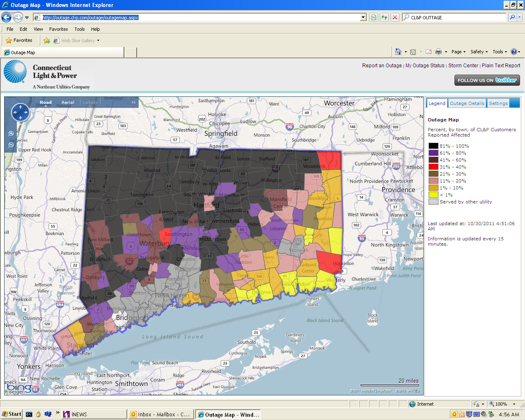Image resolution: width=525 pixels, height=420 pixels.
Task: Open the command prompt quick launch icon
Action: pos(29,414)
